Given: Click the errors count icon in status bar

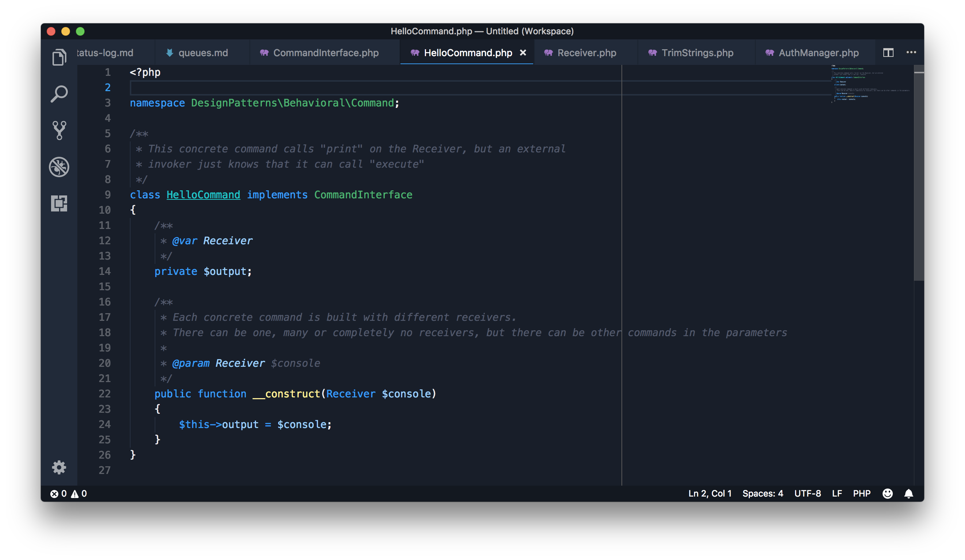Looking at the screenshot, I should click(54, 494).
